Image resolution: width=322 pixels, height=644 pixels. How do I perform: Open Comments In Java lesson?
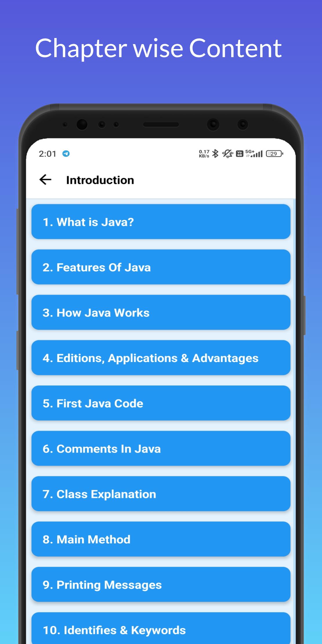(x=161, y=448)
